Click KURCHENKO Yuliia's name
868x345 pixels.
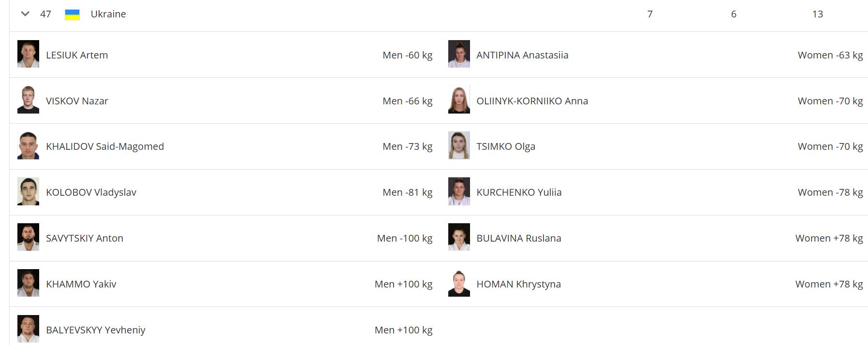coord(519,192)
